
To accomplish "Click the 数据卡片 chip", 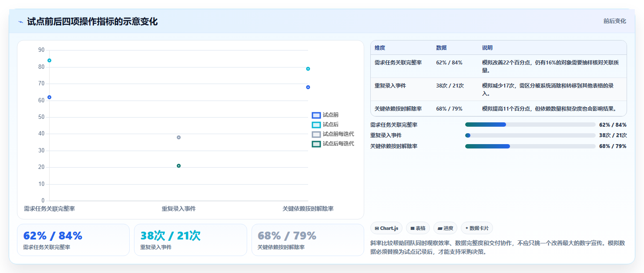I will [x=477, y=228].
